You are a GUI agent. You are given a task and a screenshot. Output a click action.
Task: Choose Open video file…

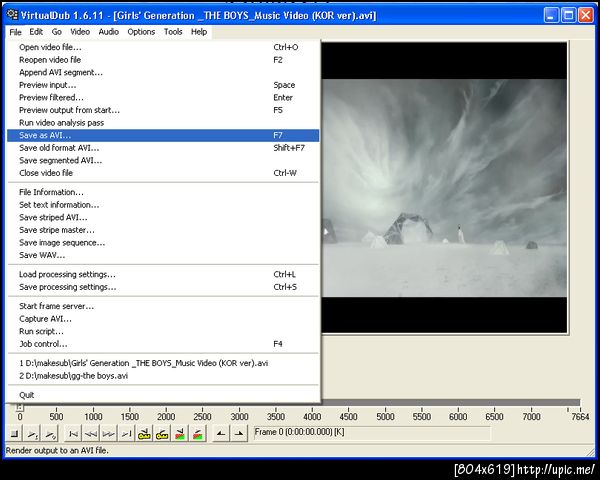click(163, 47)
